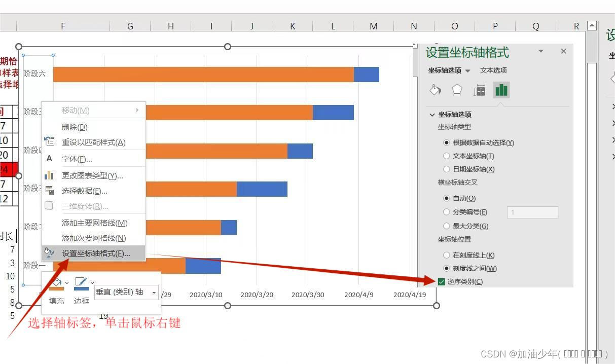
Task: Click the outline pen icon (边框)
Action: 81,282
